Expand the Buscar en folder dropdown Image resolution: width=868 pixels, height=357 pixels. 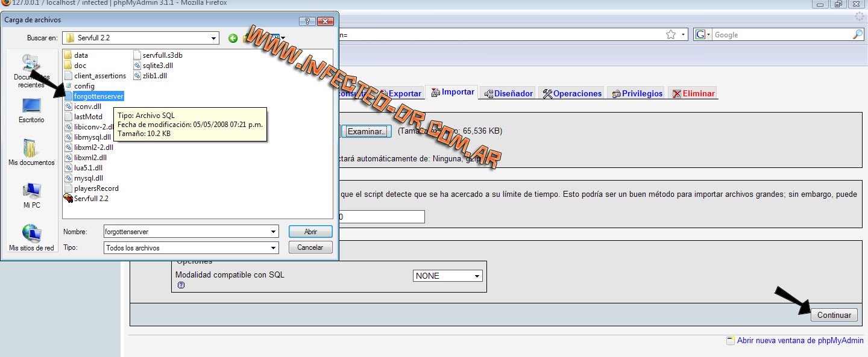(x=213, y=39)
